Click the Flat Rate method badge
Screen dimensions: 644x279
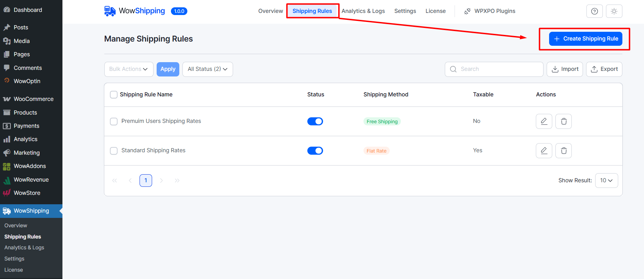376,151
